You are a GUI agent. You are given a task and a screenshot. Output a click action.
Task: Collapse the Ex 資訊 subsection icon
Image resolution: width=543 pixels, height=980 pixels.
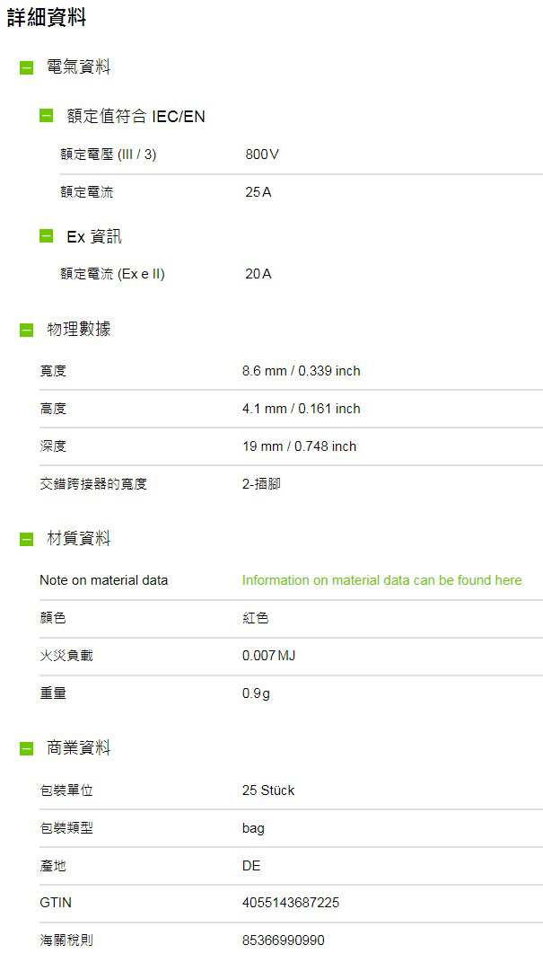(x=47, y=236)
